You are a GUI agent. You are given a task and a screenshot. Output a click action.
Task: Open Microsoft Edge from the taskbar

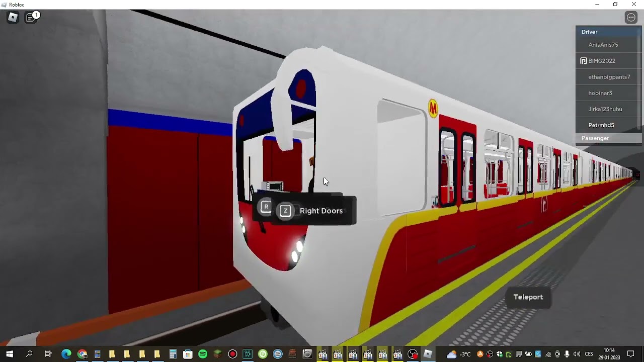(66, 354)
